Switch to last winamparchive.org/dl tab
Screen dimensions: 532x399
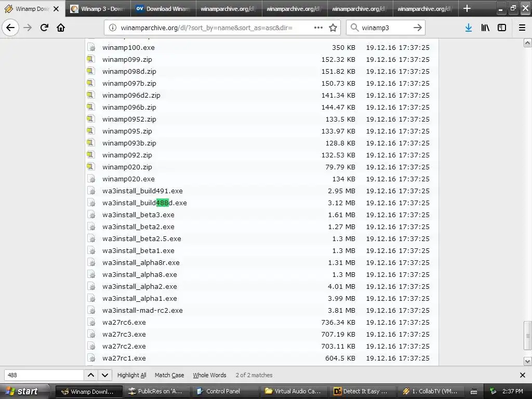(425, 9)
